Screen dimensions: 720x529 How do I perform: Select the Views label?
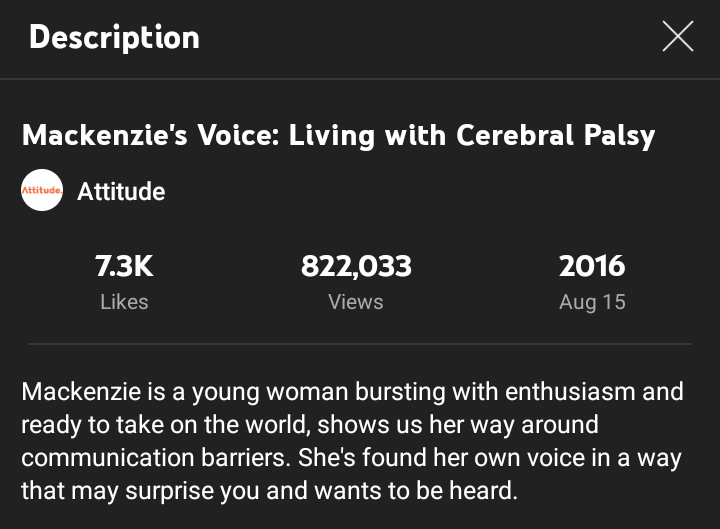(x=356, y=302)
